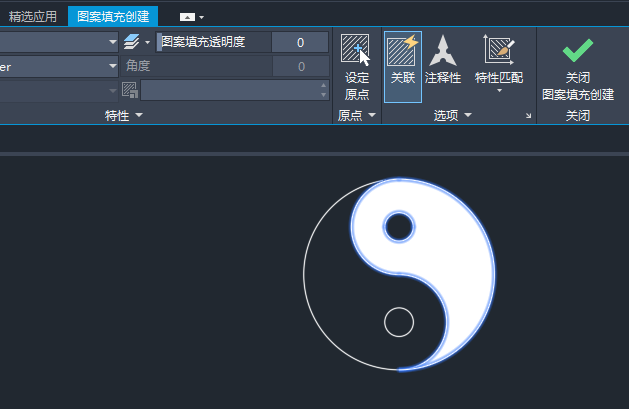The width and height of the screenshot is (629, 409).
Task: Click the hatch background pattern icon
Action: pyautogui.click(x=130, y=90)
